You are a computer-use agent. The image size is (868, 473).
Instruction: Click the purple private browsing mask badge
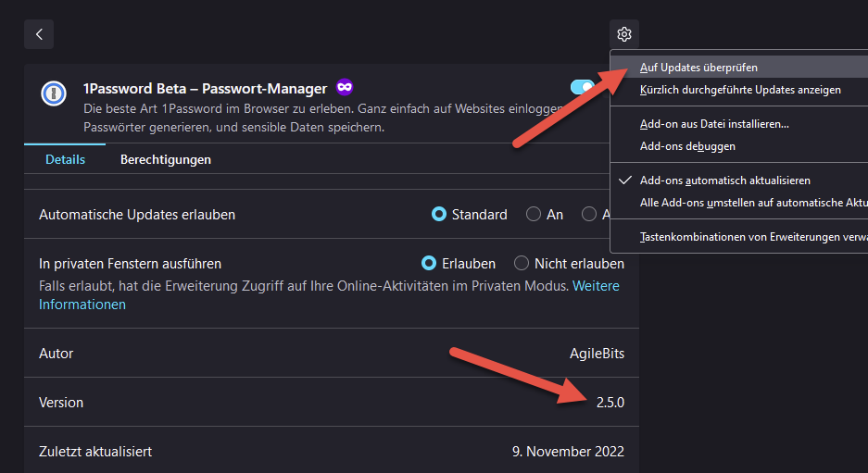click(345, 87)
